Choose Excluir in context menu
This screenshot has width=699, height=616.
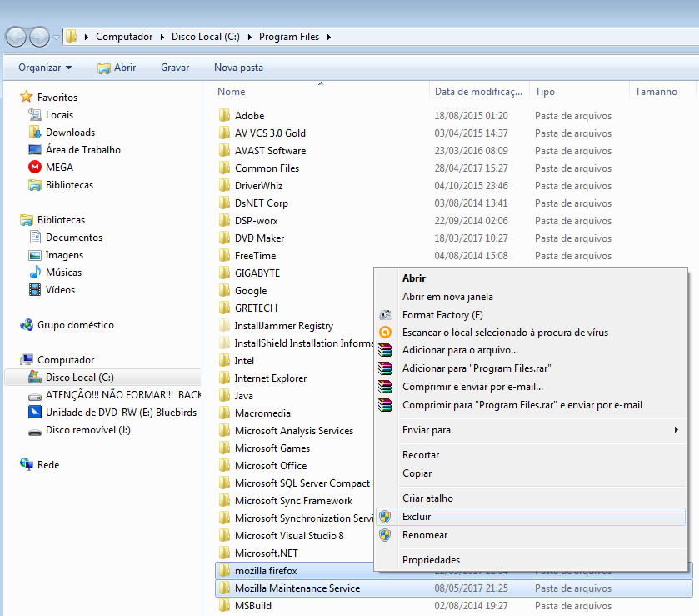tap(531, 517)
